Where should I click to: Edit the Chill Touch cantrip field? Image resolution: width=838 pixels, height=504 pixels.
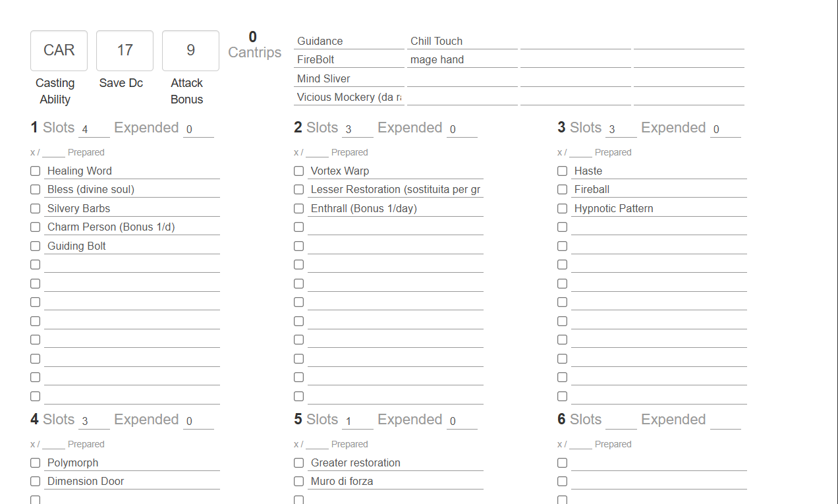coord(462,41)
